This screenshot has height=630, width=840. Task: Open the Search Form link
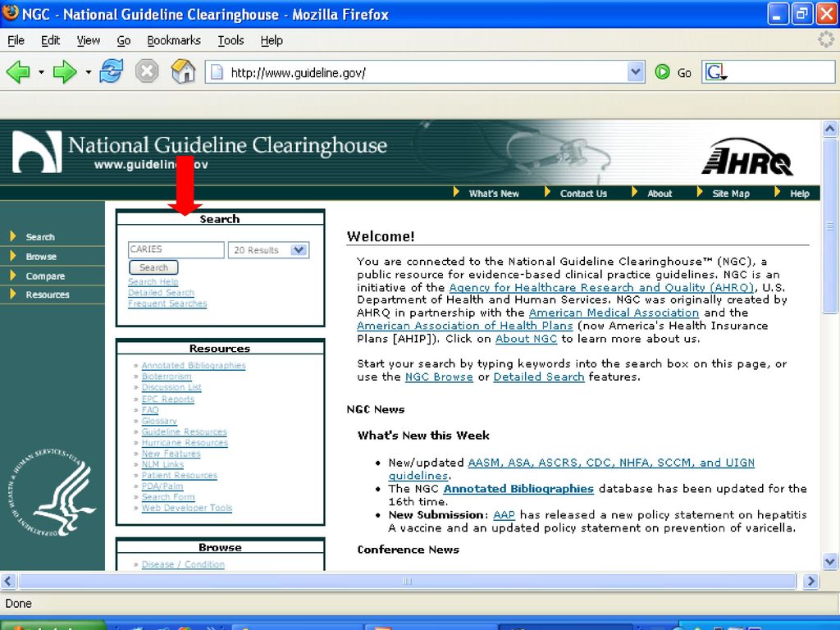(x=168, y=497)
